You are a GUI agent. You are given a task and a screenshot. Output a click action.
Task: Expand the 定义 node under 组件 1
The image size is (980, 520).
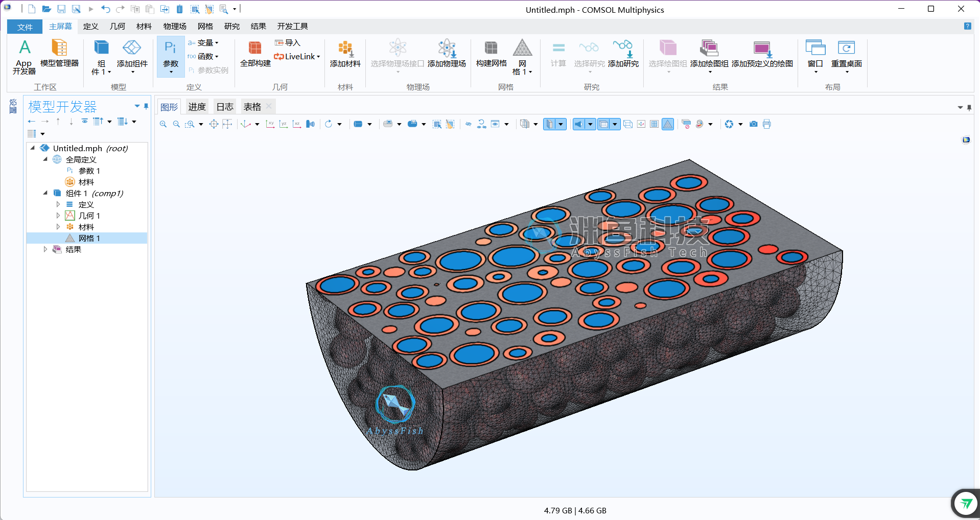click(x=58, y=204)
